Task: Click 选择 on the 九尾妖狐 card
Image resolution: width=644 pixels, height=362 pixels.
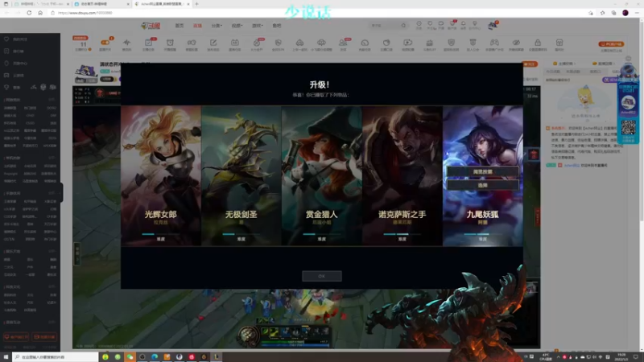Action: point(482,185)
